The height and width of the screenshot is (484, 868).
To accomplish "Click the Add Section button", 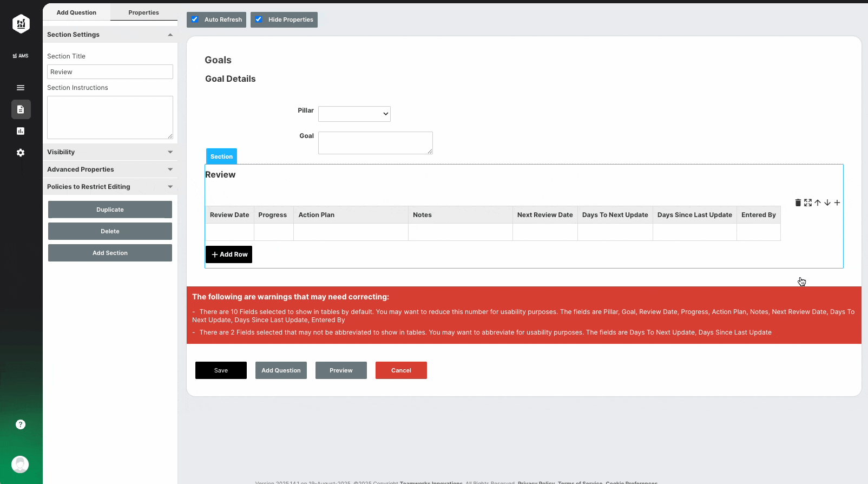I will pyautogui.click(x=110, y=253).
